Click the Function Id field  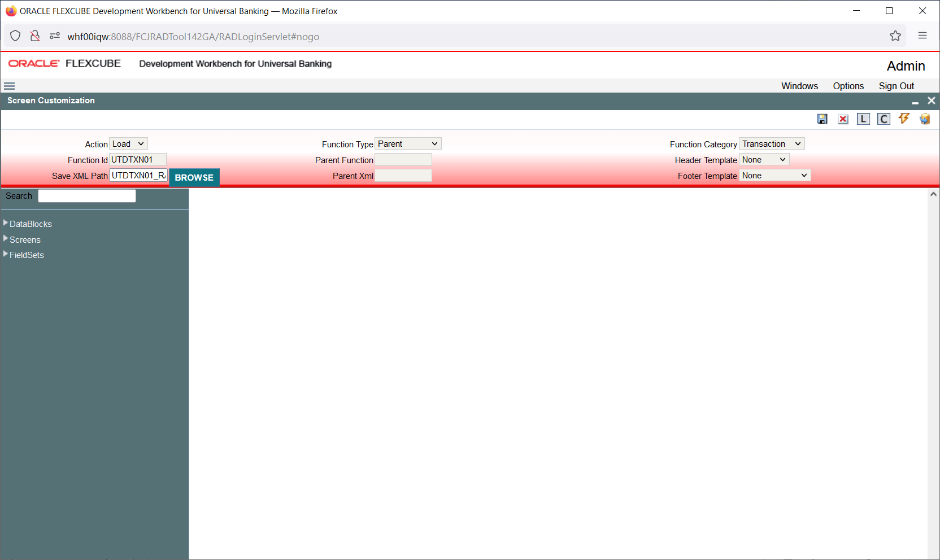[x=138, y=160]
